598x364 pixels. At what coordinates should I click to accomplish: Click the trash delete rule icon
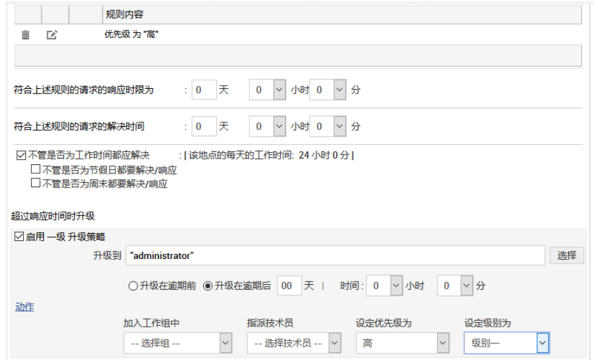(26, 35)
